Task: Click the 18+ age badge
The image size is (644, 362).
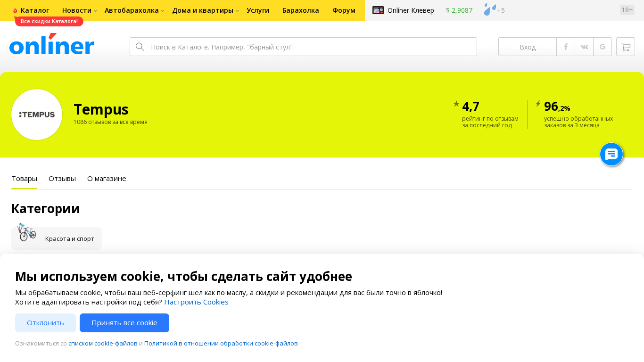Action: pyautogui.click(x=627, y=10)
